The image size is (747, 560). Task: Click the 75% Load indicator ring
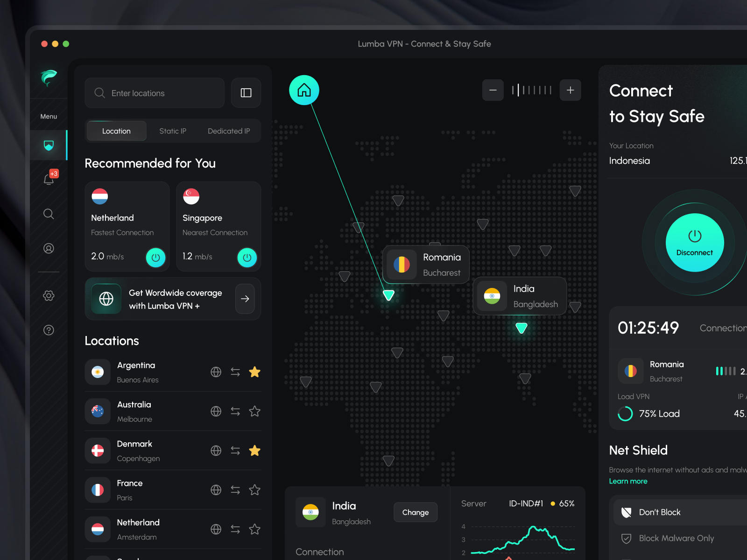[625, 413]
